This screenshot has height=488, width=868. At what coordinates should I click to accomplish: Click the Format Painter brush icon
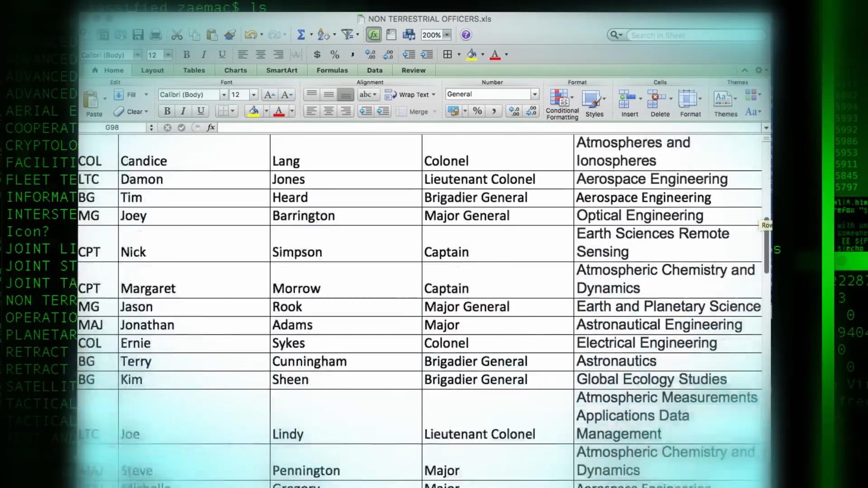(230, 35)
